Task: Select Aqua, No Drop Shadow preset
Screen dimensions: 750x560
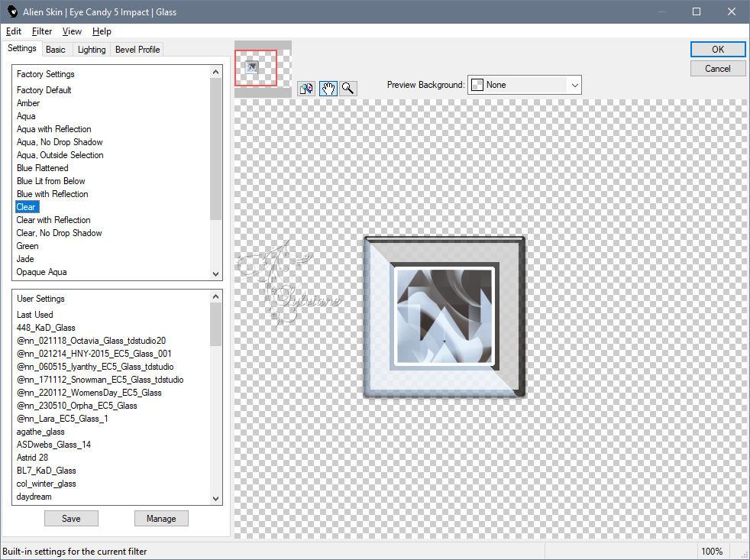Action: coord(60,141)
